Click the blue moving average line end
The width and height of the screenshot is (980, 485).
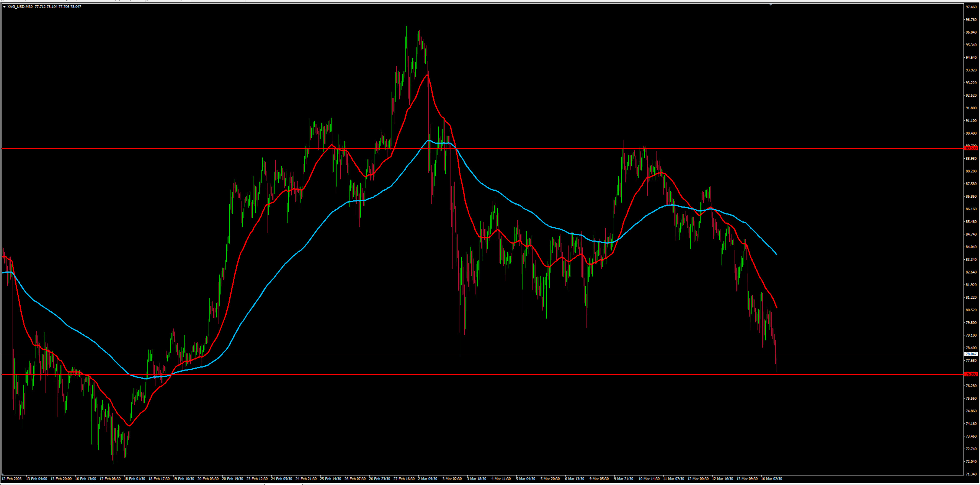click(x=776, y=254)
